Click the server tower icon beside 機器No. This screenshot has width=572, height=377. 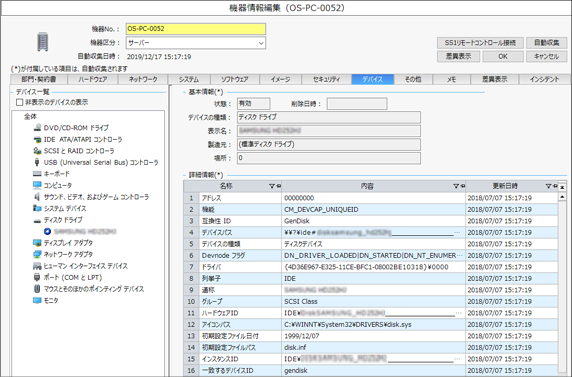(43, 42)
